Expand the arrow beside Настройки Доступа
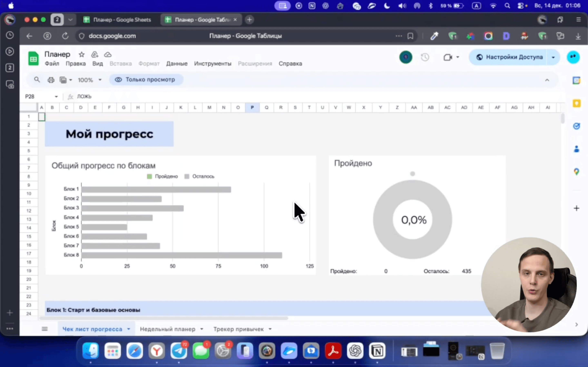The image size is (588, 367). 553,57
